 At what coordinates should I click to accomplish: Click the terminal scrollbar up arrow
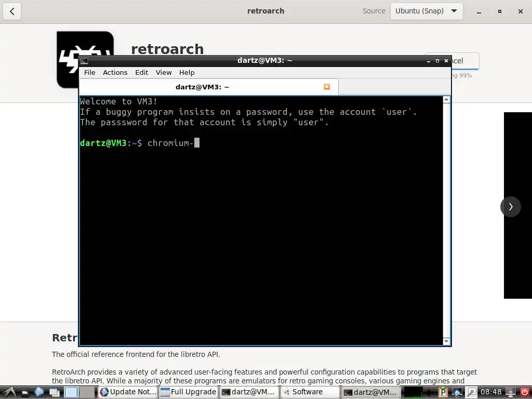point(446,99)
